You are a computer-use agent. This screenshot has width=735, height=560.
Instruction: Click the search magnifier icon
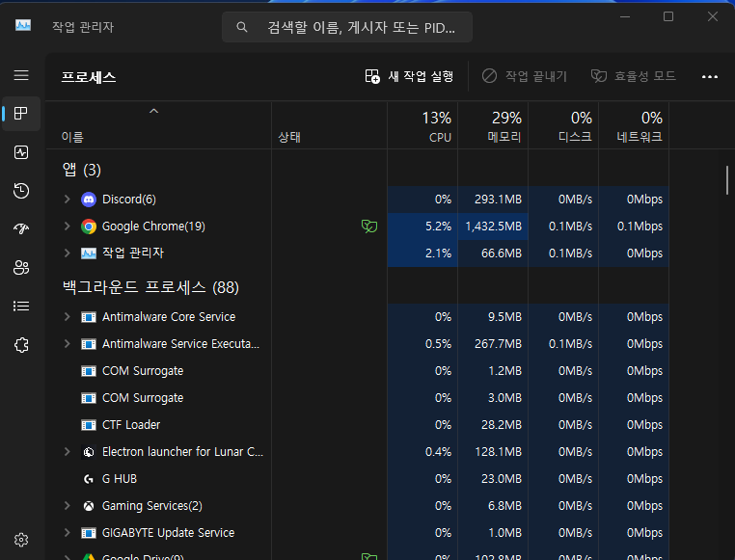coord(242,27)
